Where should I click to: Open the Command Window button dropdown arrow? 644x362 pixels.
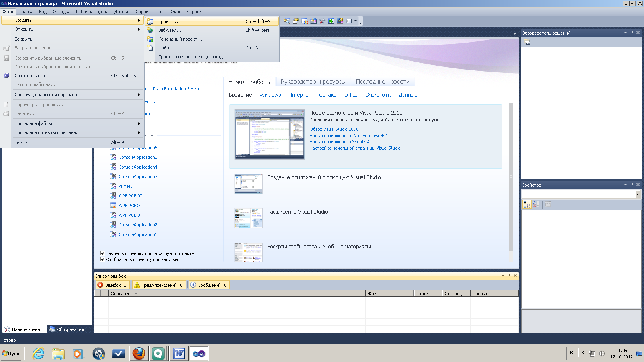pyautogui.click(x=355, y=21)
